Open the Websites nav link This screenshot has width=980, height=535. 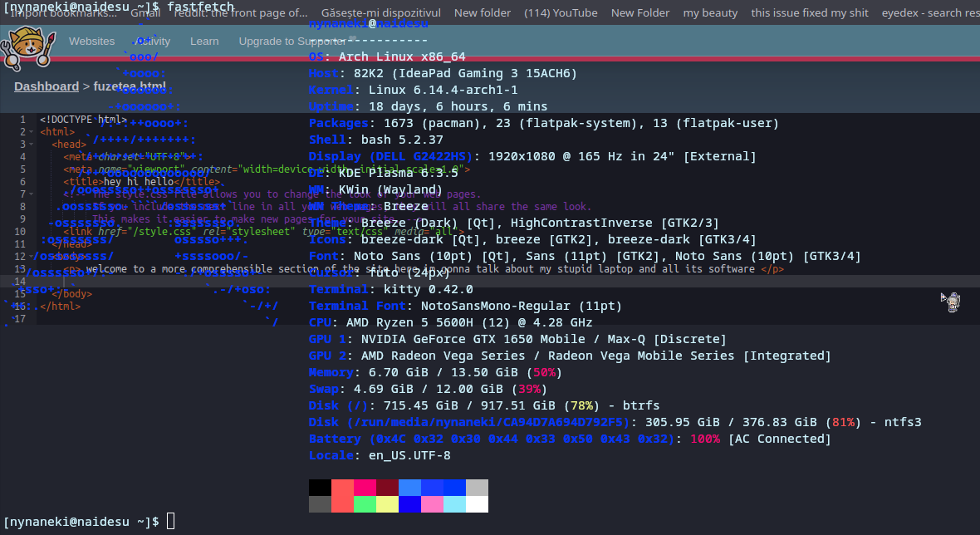[92, 42]
